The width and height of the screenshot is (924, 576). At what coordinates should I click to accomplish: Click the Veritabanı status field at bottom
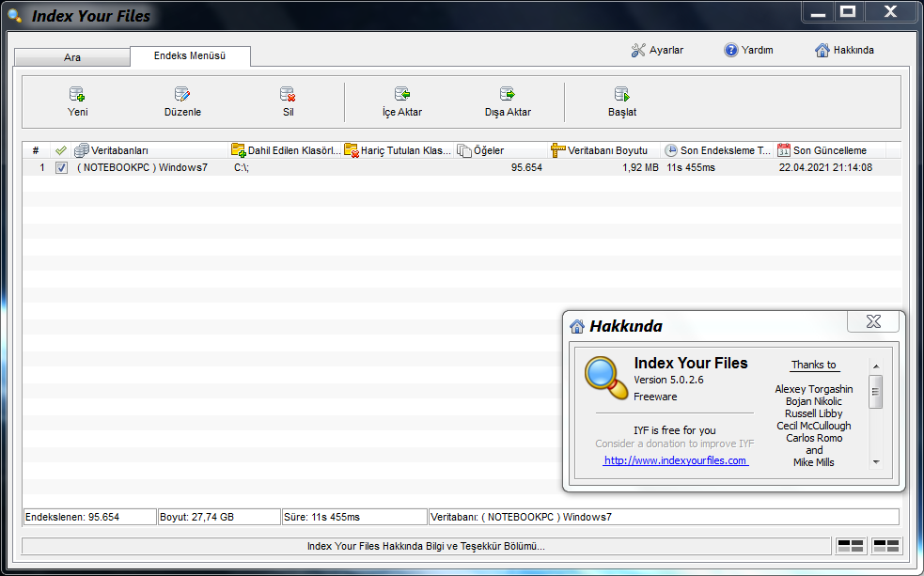coord(664,517)
